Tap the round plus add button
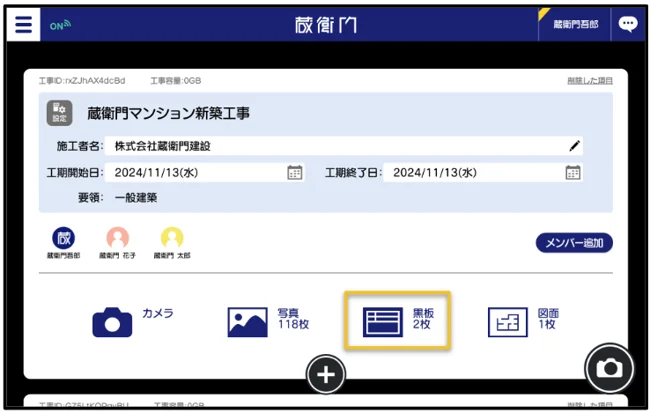The image size is (650, 413). pyautogui.click(x=326, y=375)
